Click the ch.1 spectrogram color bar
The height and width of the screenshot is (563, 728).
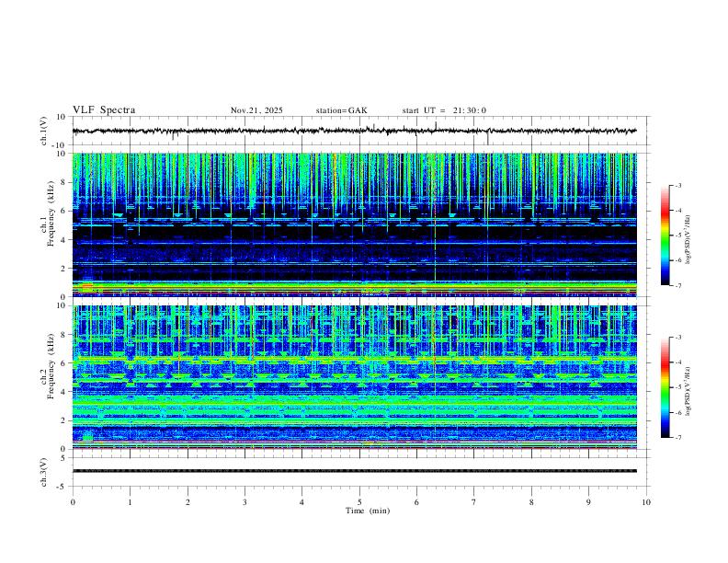(665, 236)
